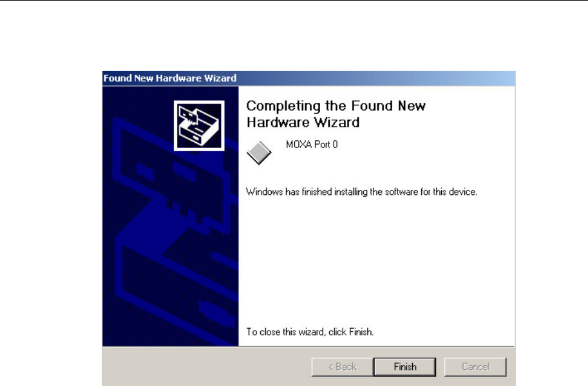Click the greyed-out Back button
This screenshot has height=386, width=588.
[x=342, y=367]
